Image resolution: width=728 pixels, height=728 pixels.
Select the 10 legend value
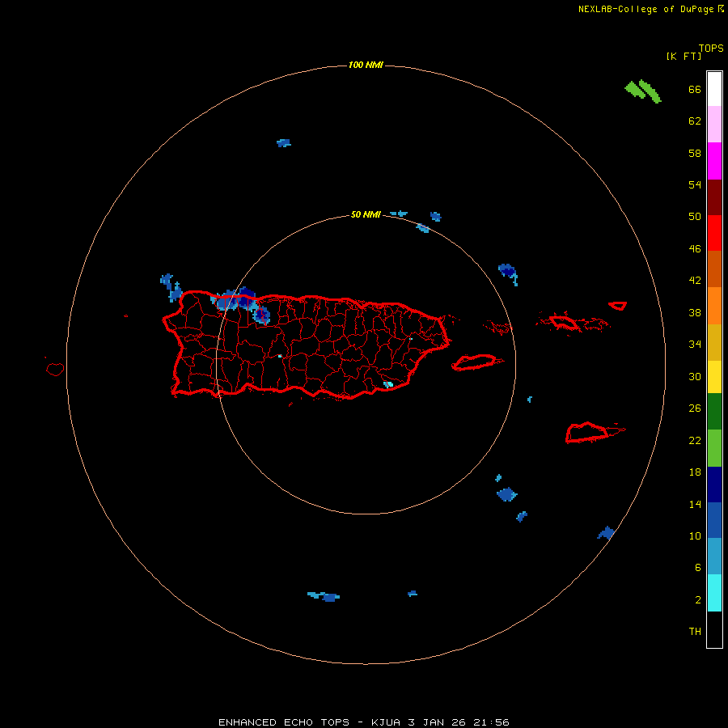click(x=695, y=536)
